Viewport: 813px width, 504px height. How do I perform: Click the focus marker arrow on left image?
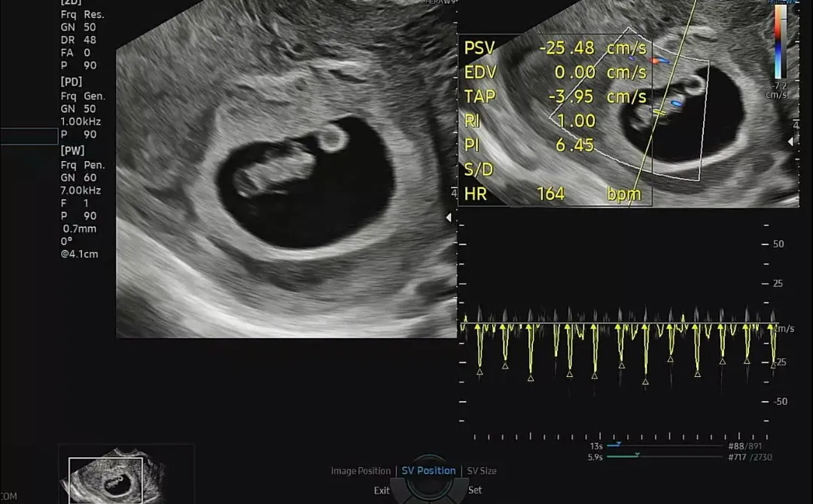449,217
